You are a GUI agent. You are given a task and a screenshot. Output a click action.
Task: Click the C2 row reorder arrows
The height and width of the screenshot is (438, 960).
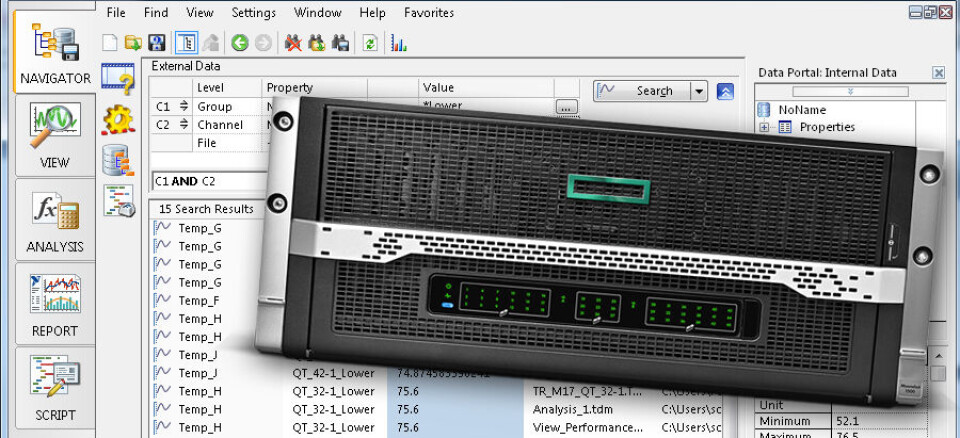point(183,125)
